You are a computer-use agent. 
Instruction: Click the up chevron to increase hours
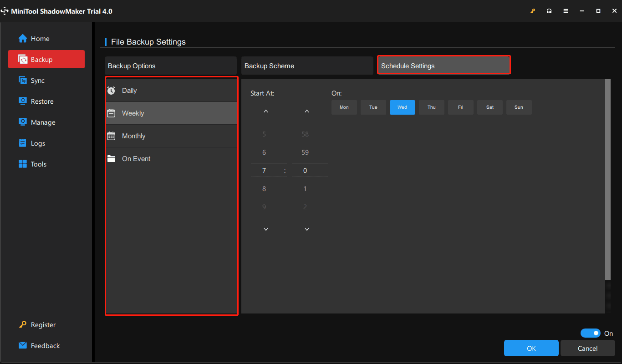point(265,111)
